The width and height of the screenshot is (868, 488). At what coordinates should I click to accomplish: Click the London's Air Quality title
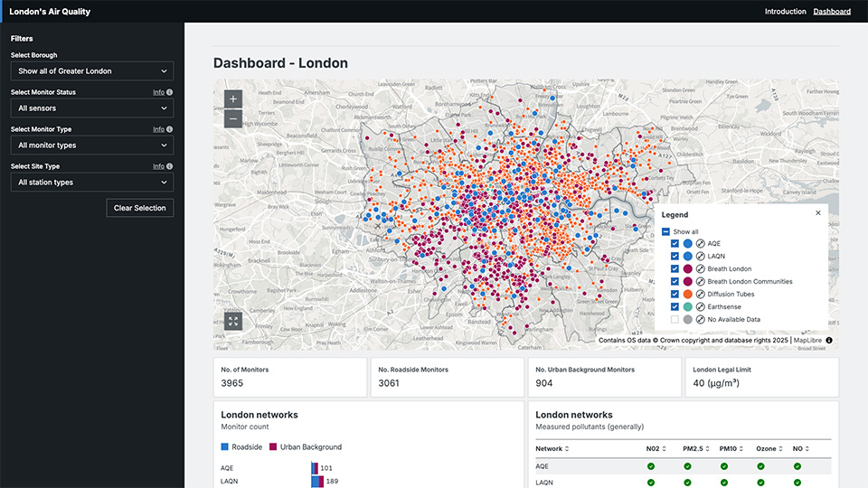click(50, 12)
